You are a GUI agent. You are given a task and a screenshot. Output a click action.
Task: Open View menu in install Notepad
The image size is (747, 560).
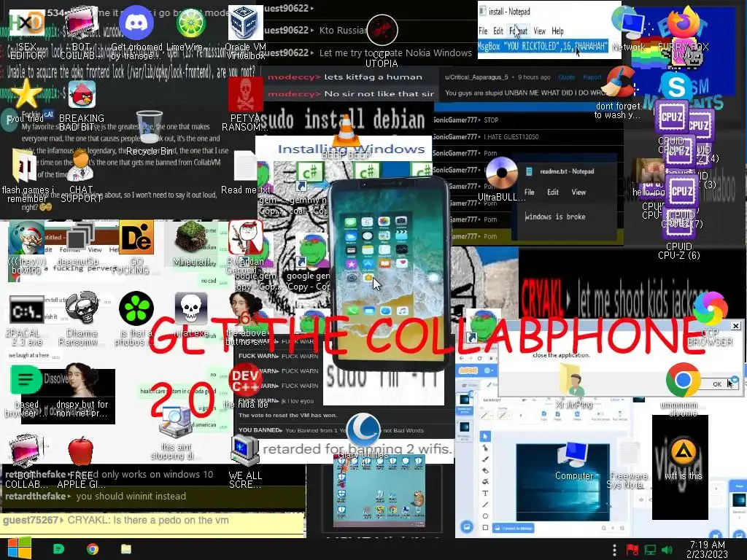click(x=539, y=31)
